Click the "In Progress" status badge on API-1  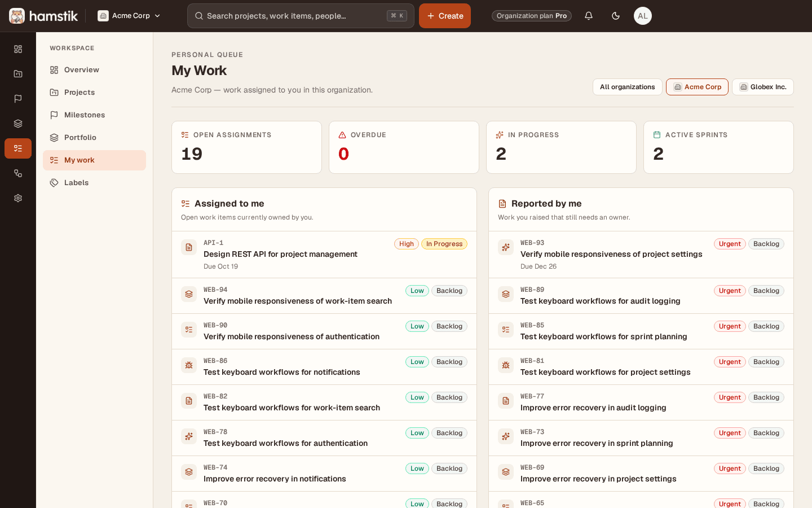(x=444, y=244)
